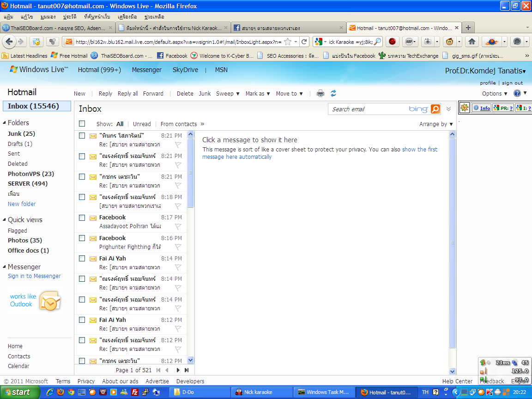Flag the 8:17 PM Facebook message
This screenshot has height=399, width=532.
point(178,227)
